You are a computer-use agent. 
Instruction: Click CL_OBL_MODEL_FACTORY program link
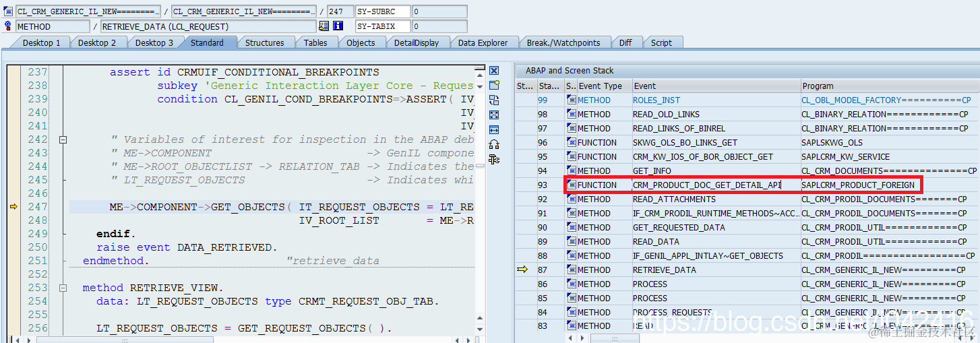point(886,100)
